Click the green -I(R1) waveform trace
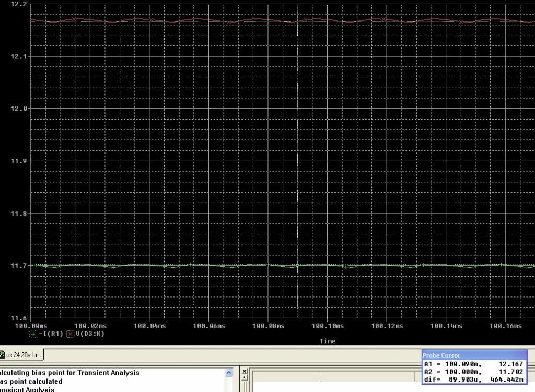535x392 pixels. click(209, 265)
